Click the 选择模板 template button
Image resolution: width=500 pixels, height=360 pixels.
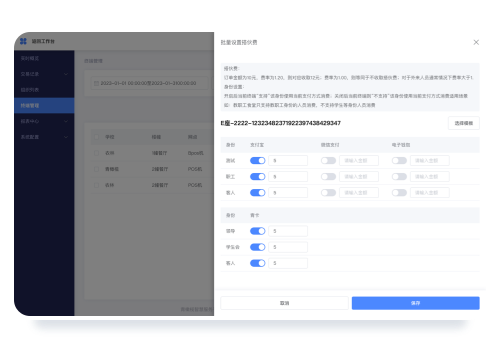[x=464, y=123]
